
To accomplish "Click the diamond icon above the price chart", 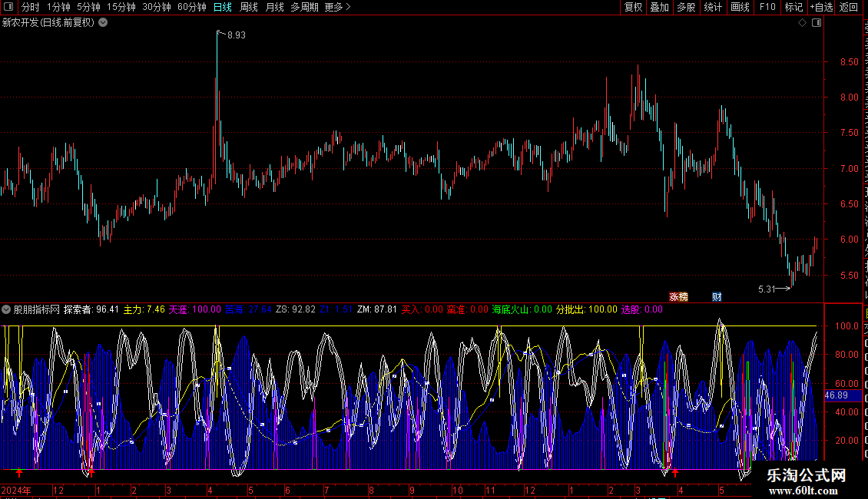I will pyautogui.click(x=802, y=23).
